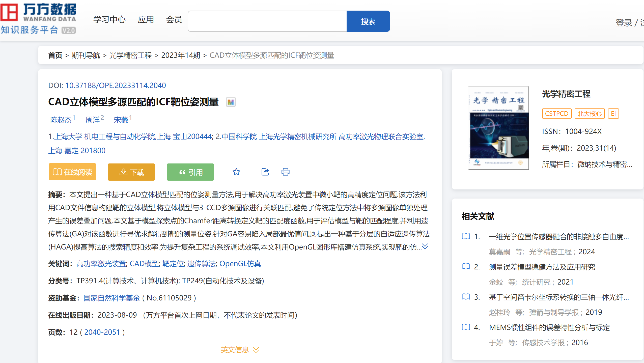Open 光学精密工程 in the breadcrumb
644x363 pixels.
point(130,55)
